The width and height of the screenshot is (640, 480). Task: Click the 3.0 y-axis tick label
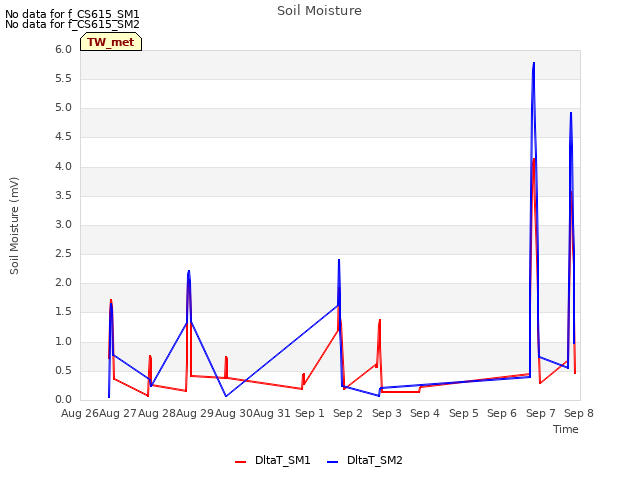[x=63, y=225]
